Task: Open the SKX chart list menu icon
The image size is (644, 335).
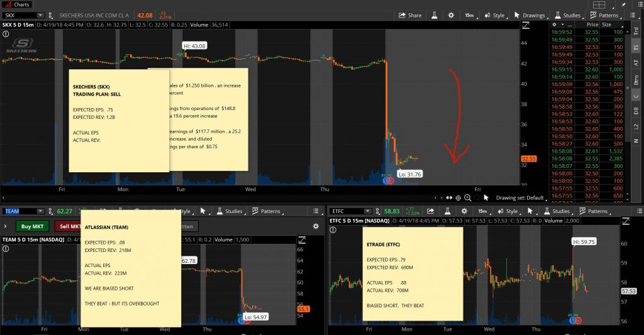Action: (x=633, y=15)
